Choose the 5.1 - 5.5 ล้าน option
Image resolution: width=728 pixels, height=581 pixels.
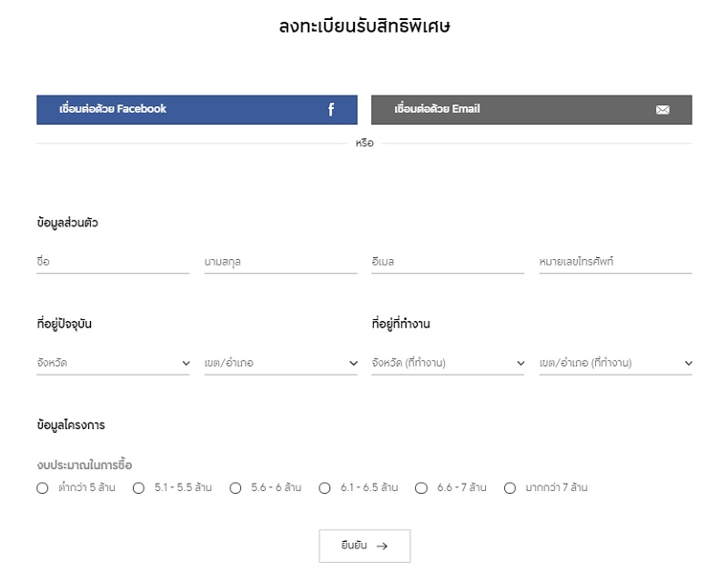(x=138, y=488)
